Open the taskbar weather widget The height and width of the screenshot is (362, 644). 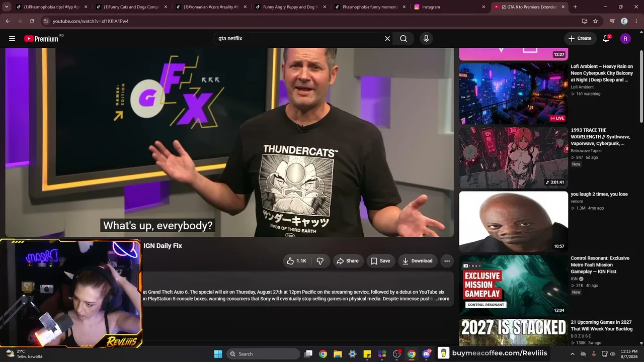pyautogui.click(x=24, y=354)
